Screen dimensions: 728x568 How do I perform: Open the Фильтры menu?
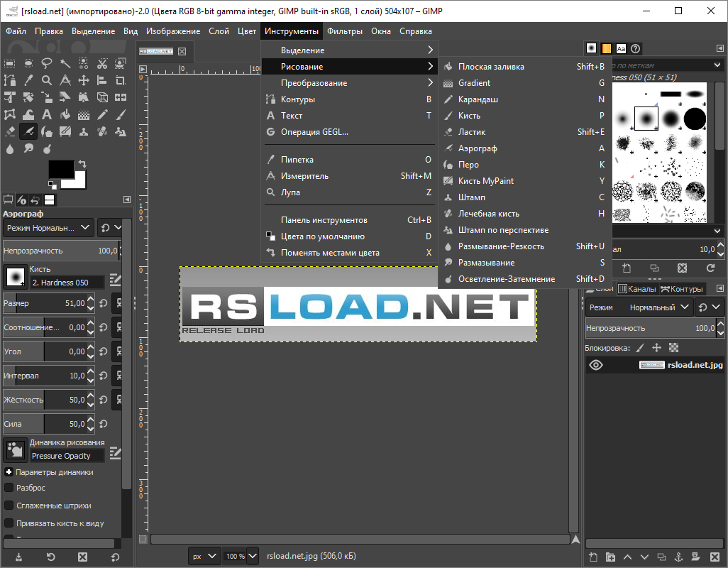tap(345, 31)
